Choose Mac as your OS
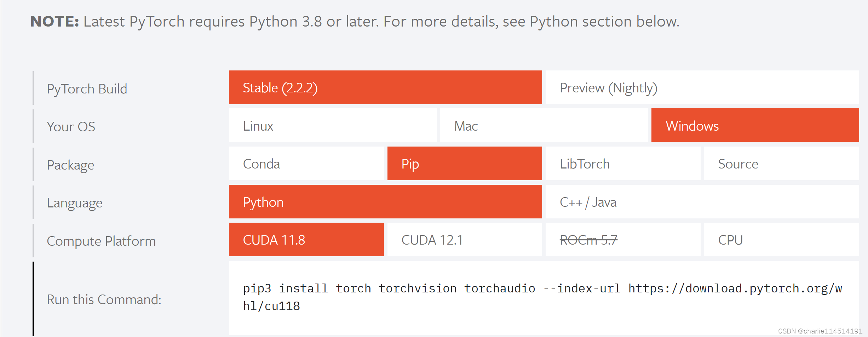Screen dimensions: 868x337 466,126
